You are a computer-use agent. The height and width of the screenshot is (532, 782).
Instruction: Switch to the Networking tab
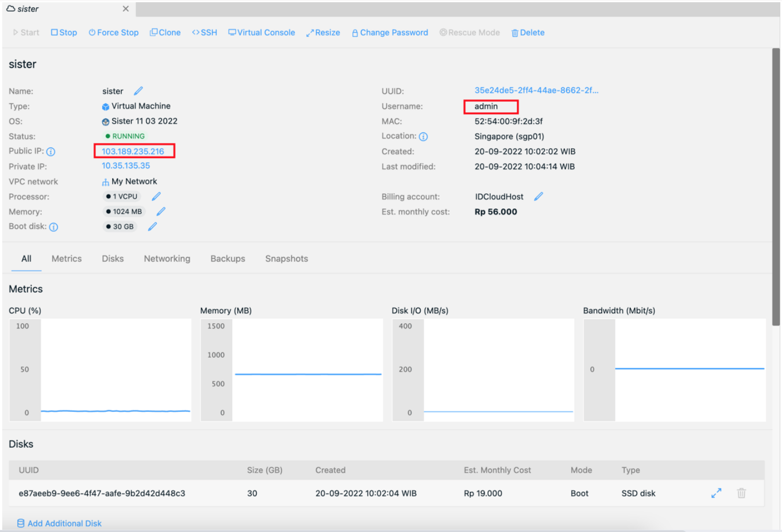pos(167,259)
